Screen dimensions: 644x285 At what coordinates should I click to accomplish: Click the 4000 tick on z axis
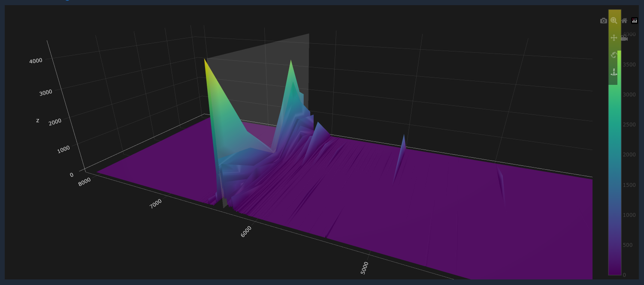[x=36, y=60]
